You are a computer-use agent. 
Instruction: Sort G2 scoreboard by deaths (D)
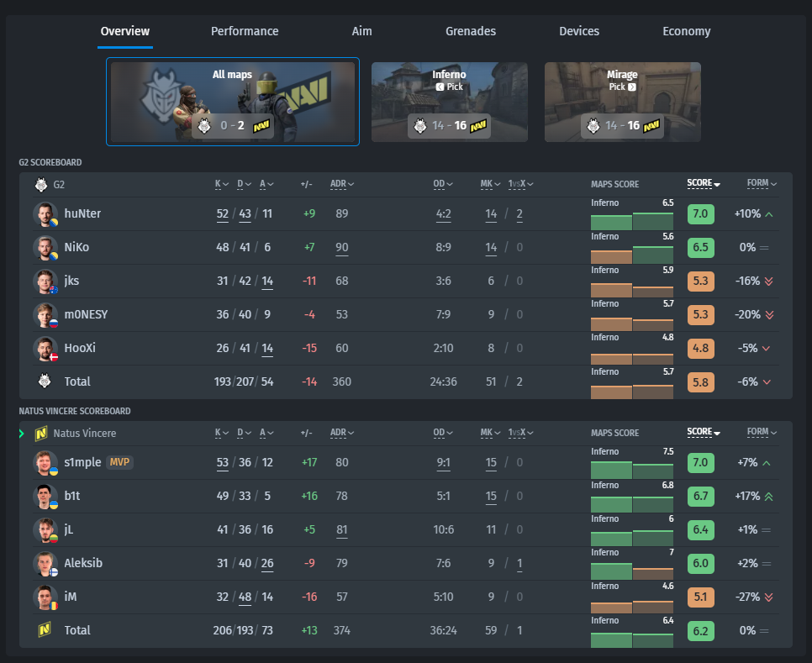pyautogui.click(x=244, y=184)
